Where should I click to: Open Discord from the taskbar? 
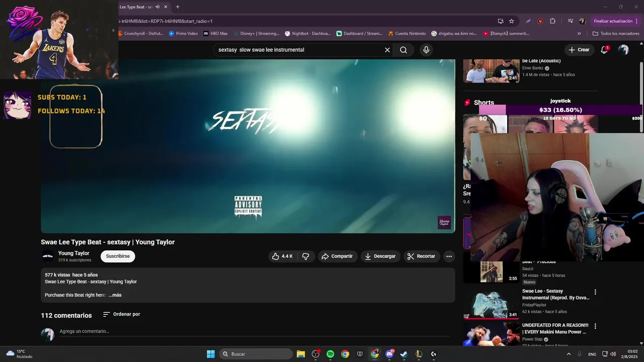389,354
